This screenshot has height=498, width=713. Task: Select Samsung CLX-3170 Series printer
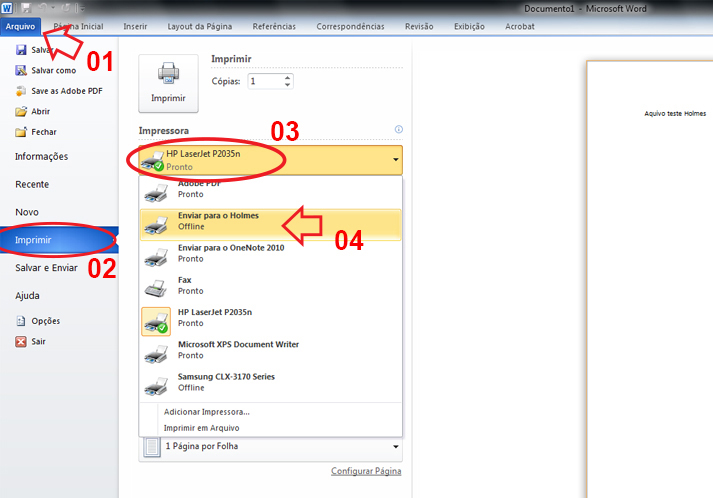[x=271, y=386]
